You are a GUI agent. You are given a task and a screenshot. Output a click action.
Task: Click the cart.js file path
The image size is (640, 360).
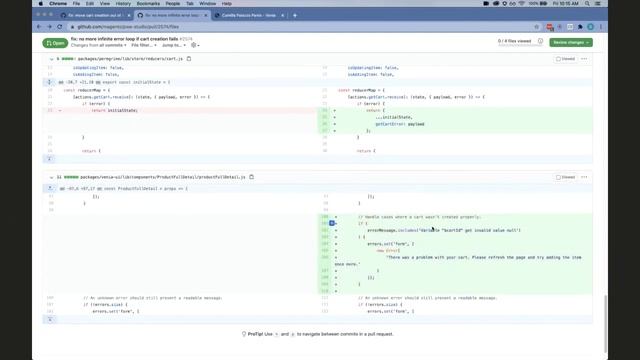[130, 59]
